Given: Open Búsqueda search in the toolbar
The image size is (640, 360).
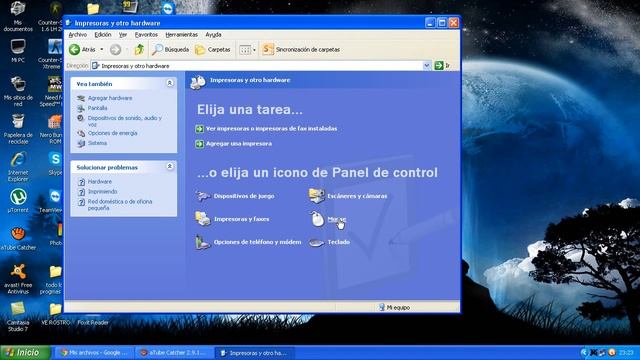Looking at the screenshot, I should tap(171, 49).
